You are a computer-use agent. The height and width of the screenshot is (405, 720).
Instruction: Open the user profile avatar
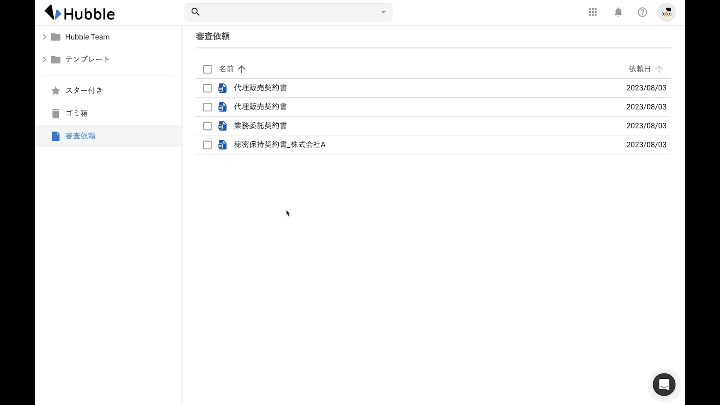(666, 12)
